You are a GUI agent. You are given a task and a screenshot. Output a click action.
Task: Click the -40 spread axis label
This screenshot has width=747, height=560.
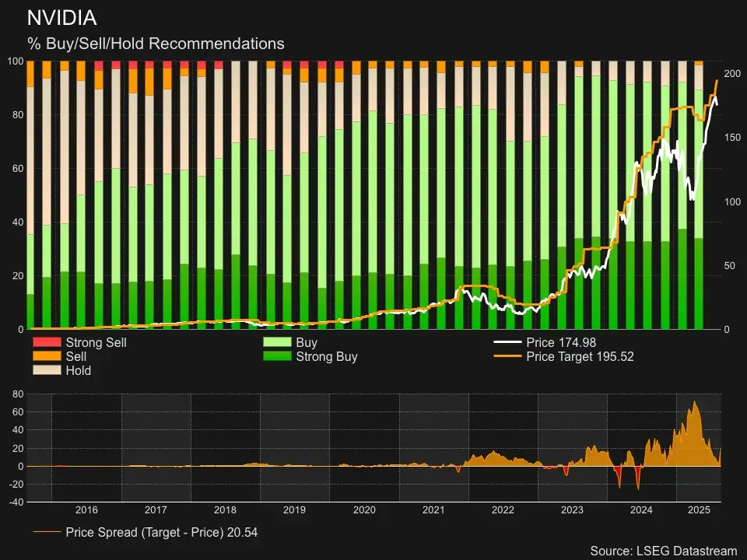pos(17,502)
